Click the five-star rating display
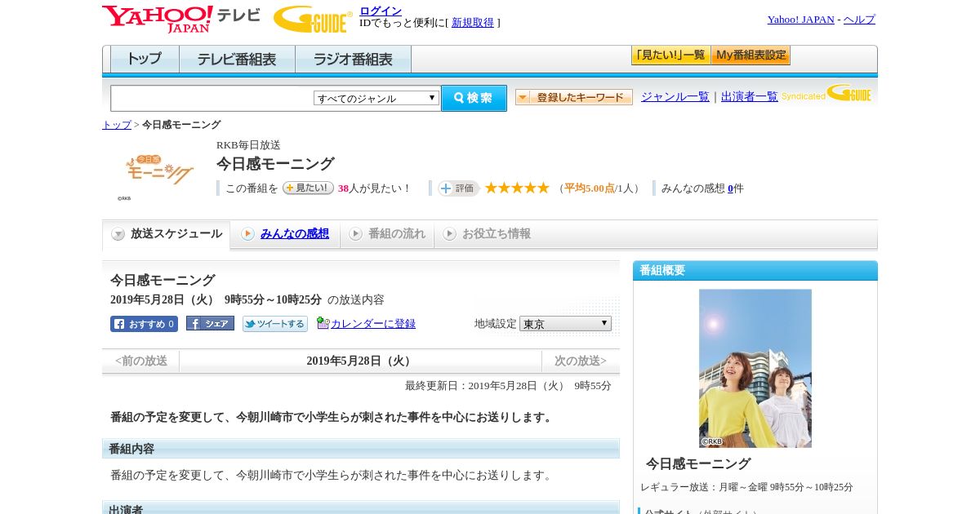This screenshot has width=980, height=514. (x=517, y=188)
